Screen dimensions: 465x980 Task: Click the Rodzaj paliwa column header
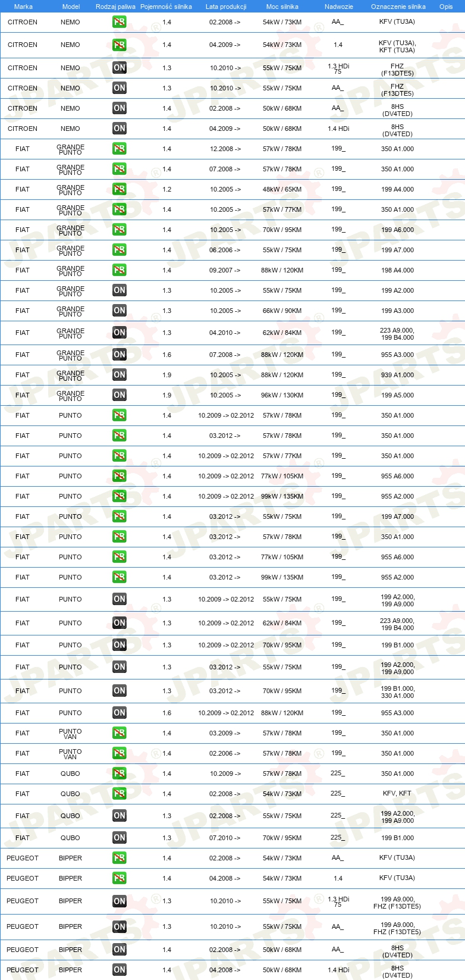(x=115, y=7)
